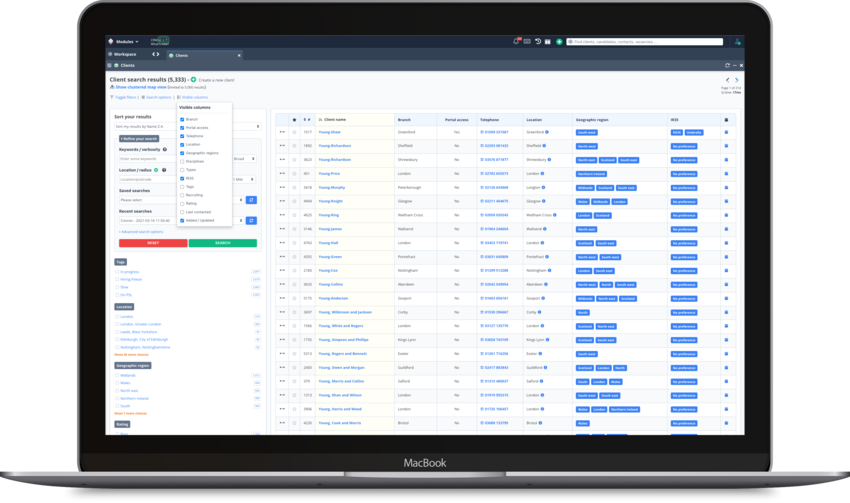Check Last contacted in Visible columns
Viewport: 850px width, 503px height.
[182, 212]
